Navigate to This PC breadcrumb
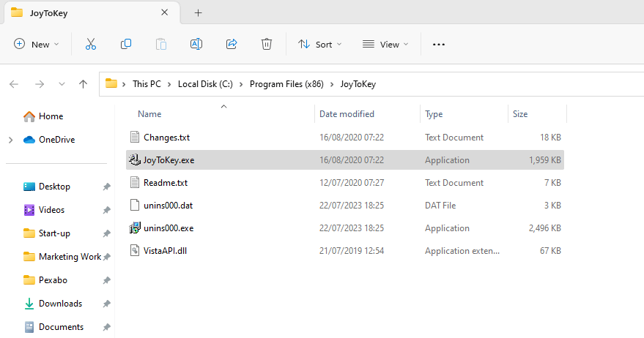Screen dimensions: 644x338 pos(147,84)
